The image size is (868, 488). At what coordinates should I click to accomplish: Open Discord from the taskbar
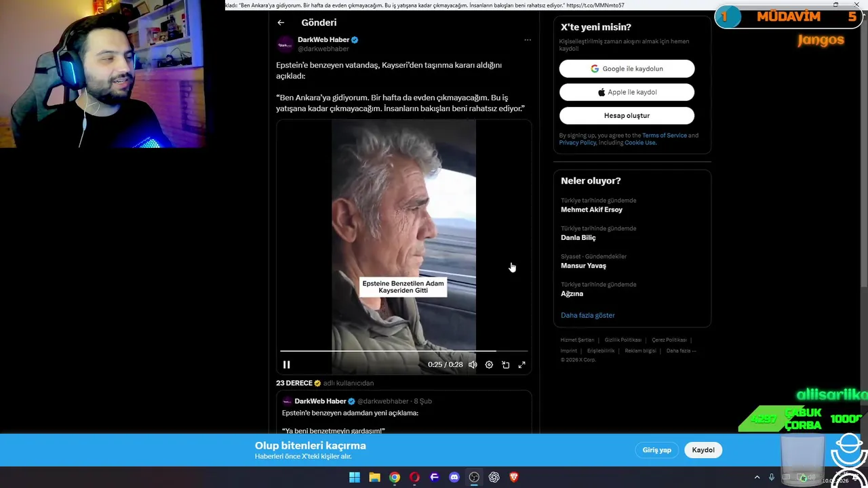(454, 477)
